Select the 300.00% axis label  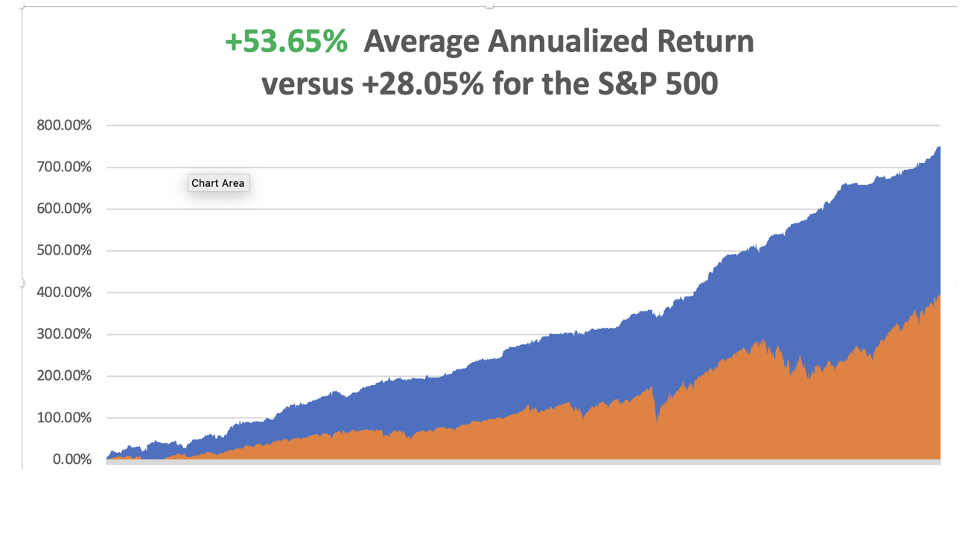(64, 334)
